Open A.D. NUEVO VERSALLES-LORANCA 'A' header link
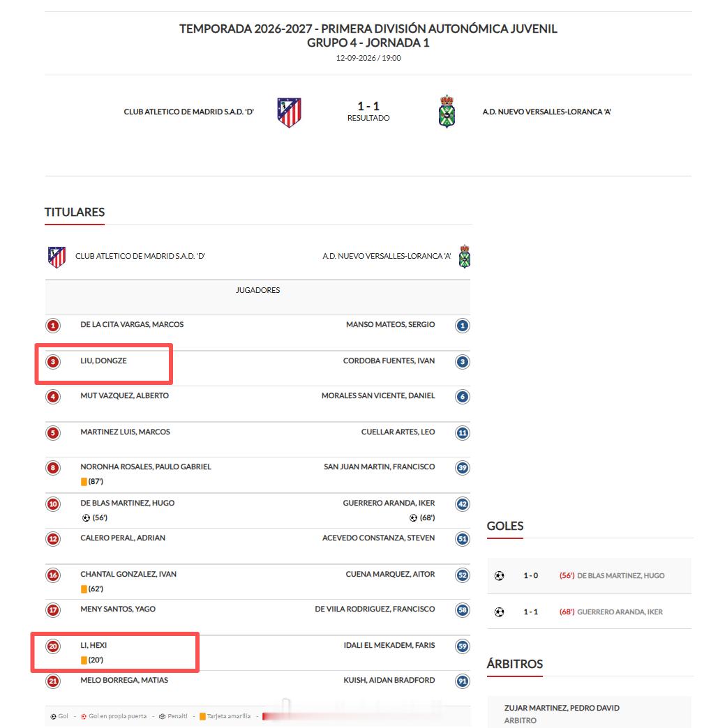 click(x=546, y=112)
